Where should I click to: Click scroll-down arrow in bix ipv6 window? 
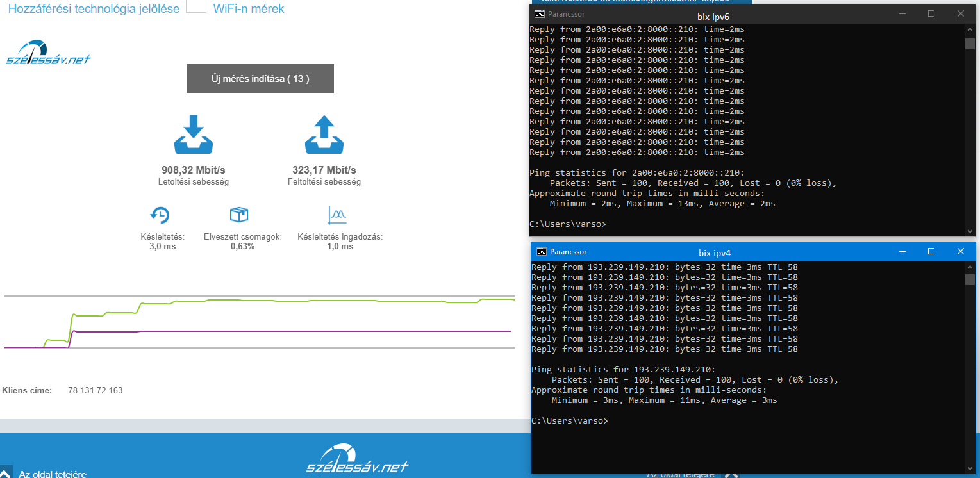pos(970,231)
